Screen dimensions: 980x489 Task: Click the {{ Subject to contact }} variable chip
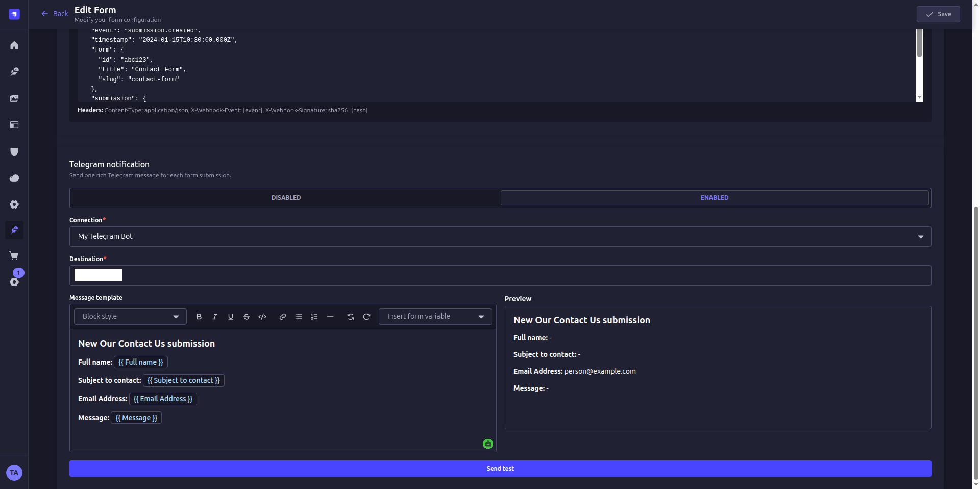coord(184,380)
